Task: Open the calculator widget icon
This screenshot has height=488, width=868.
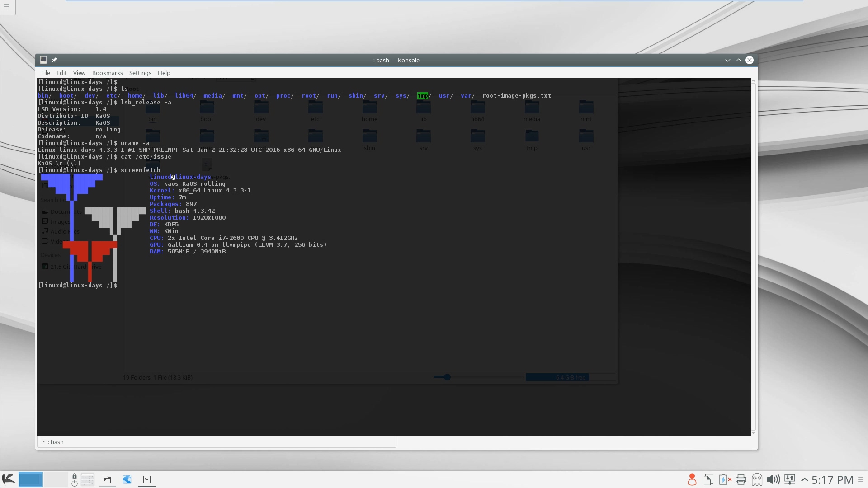Action: (x=88, y=479)
